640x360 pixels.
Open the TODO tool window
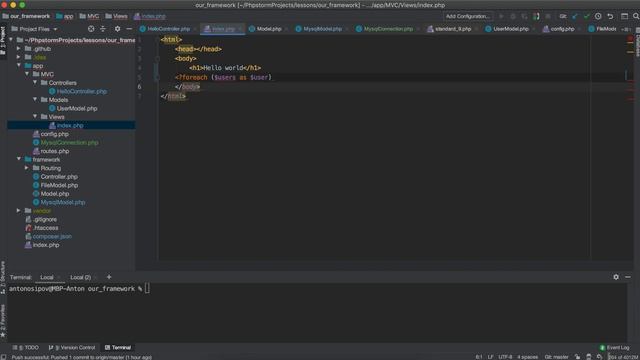(x=25, y=348)
